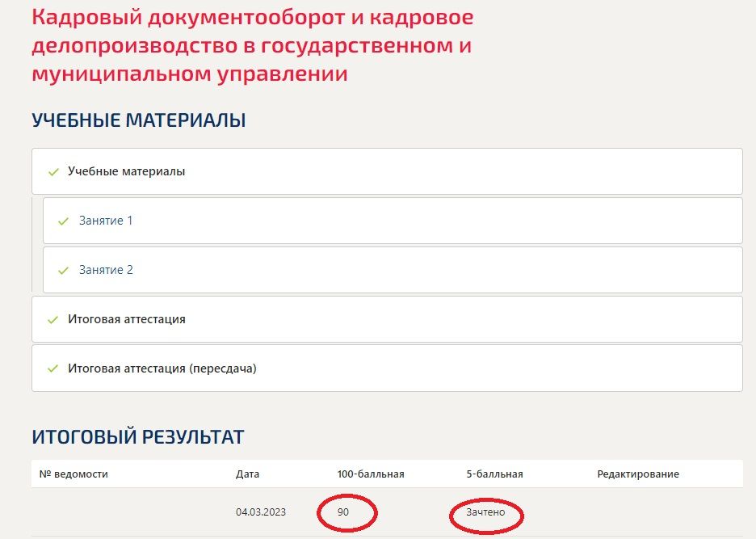Select the 5-балльная column header
Screen dimensions: 756x539
[494, 474]
